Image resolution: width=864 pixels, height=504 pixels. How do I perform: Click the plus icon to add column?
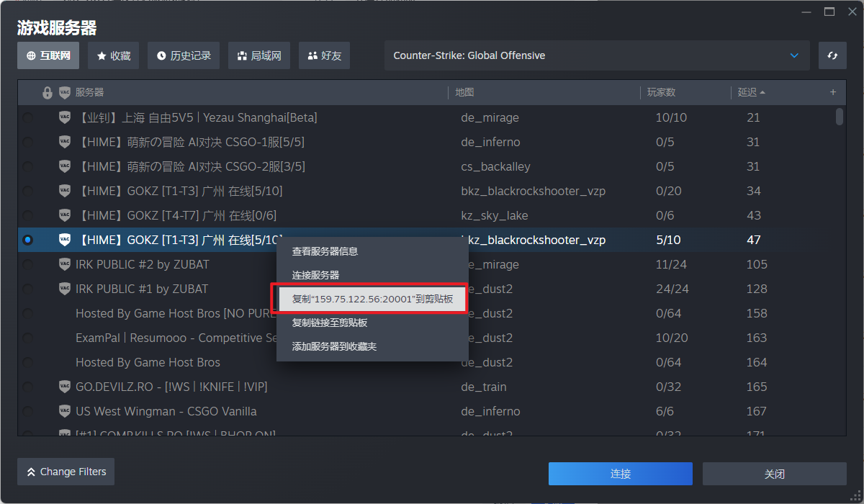(833, 92)
